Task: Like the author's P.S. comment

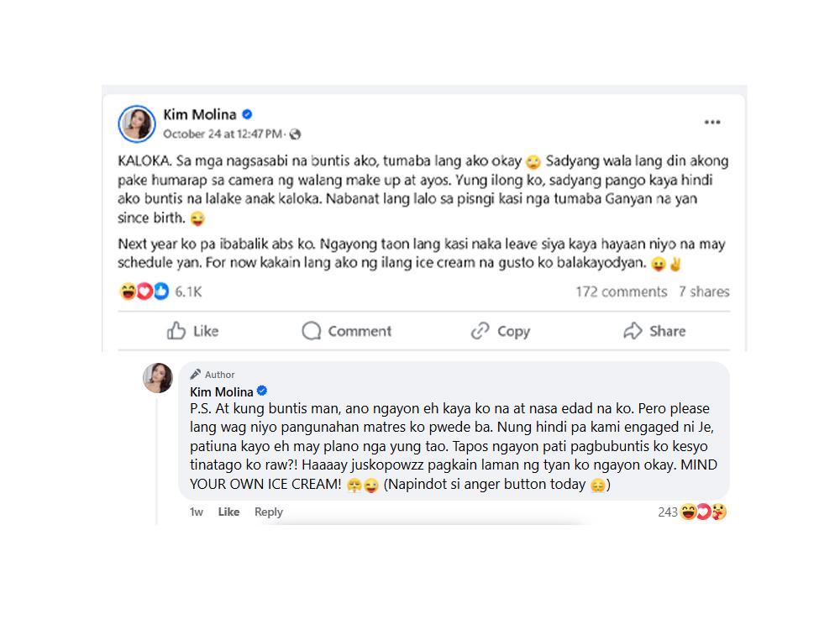Action: coord(228,512)
